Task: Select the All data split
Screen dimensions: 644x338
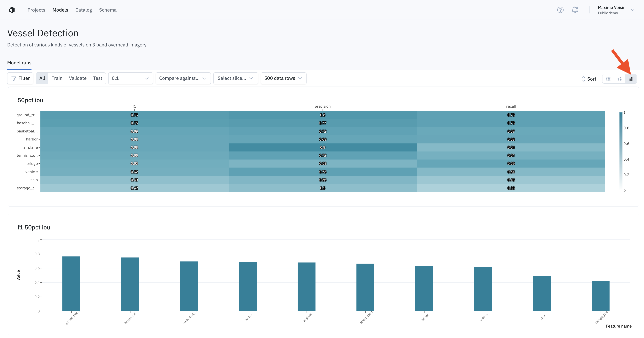Action: (42, 78)
